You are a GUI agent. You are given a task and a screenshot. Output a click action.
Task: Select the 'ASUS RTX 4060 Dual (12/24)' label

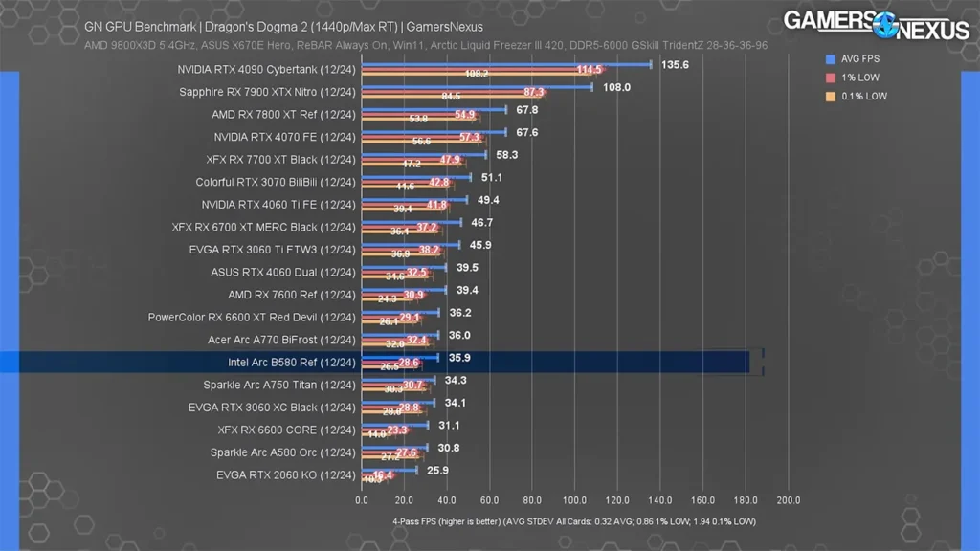pos(283,273)
